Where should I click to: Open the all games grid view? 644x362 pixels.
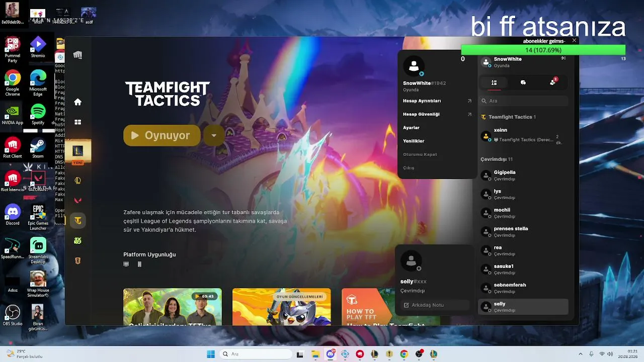pos(77,122)
